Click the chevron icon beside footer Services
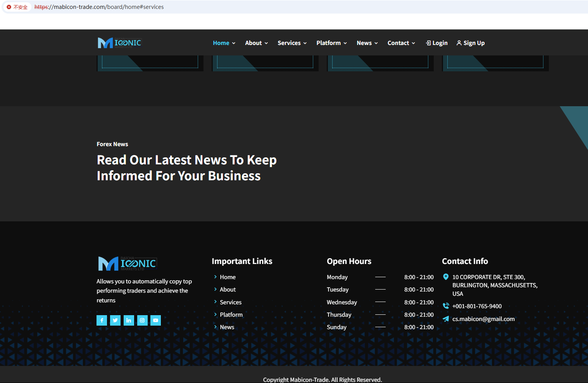 [216, 302]
